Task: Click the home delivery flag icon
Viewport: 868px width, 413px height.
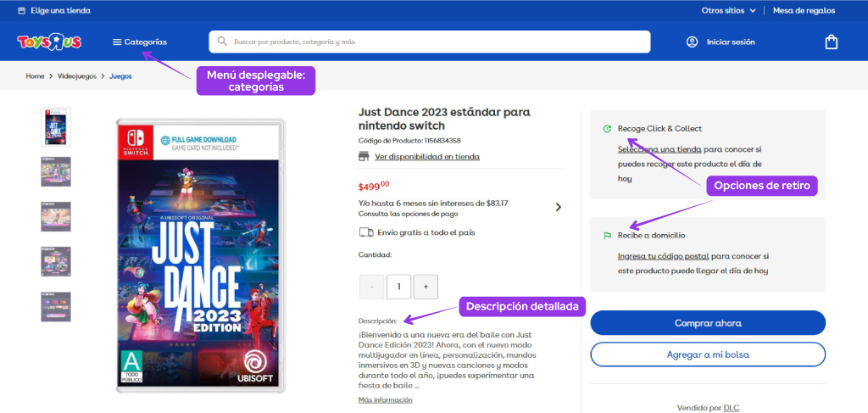Action: tap(606, 236)
